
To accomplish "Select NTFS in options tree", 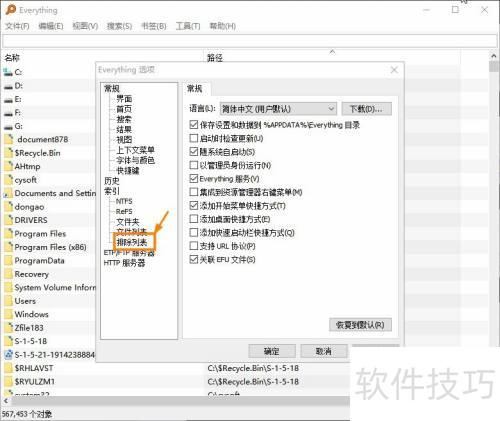I will [124, 201].
